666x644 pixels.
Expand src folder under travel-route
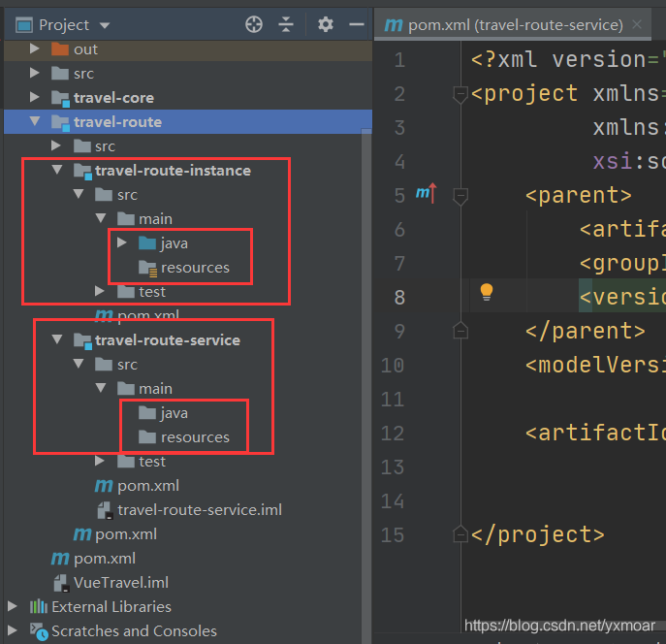(55, 145)
